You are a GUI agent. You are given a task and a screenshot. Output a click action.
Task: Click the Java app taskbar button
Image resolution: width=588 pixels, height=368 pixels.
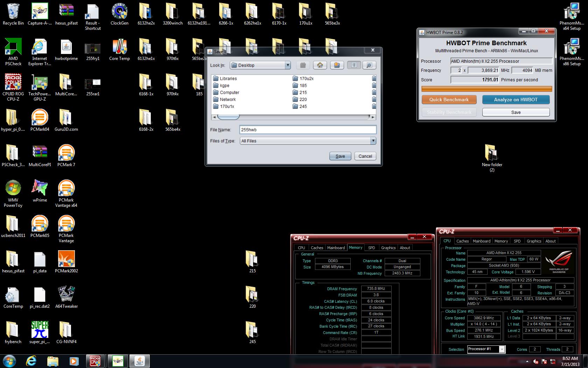(x=140, y=361)
